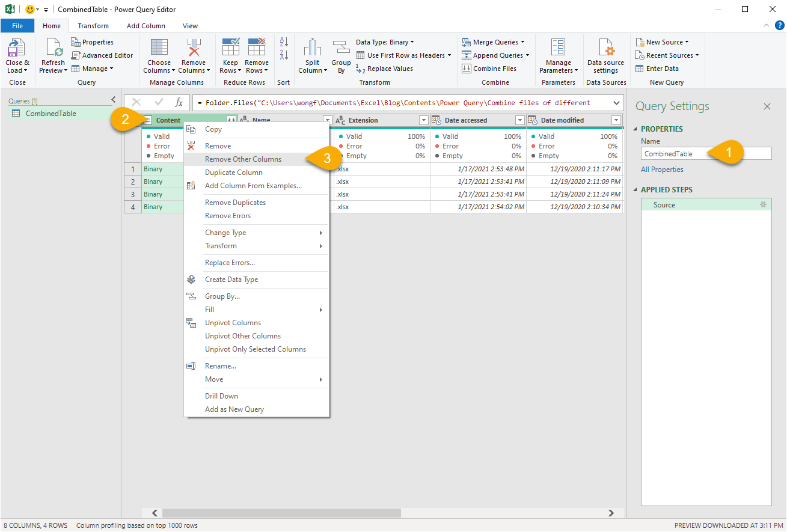The image size is (787, 532).
Task: Click the Append Queries icon
Action: (x=495, y=55)
